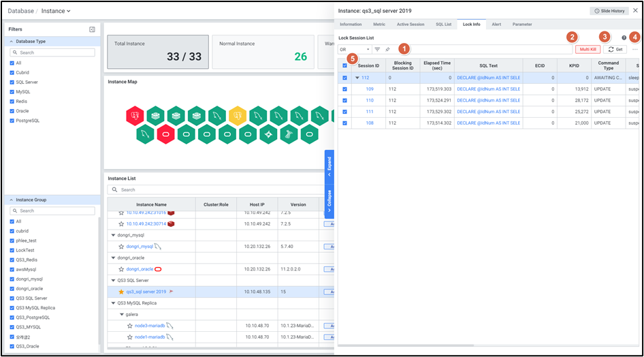This screenshot has width=644, height=357.
Task: Click the pin icon beside the filter icon
Action: pyautogui.click(x=387, y=50)
